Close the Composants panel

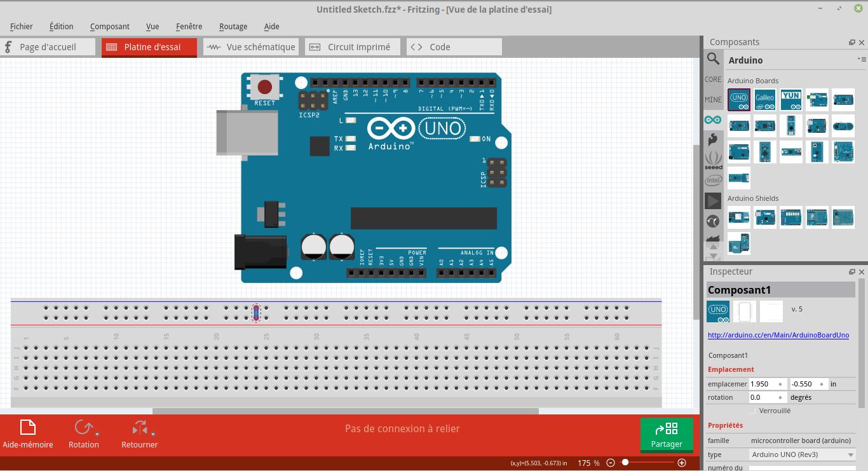862,43
